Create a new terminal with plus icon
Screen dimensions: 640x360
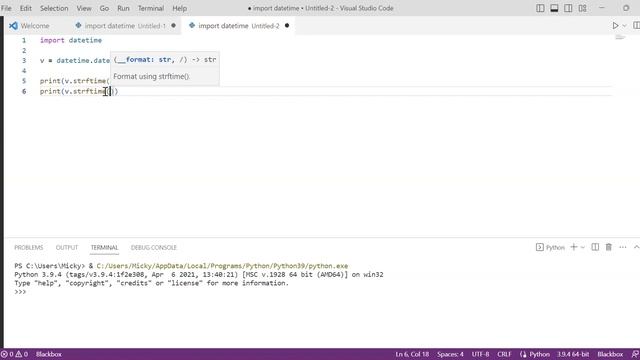pyautogui.click(x=574, y=247)
